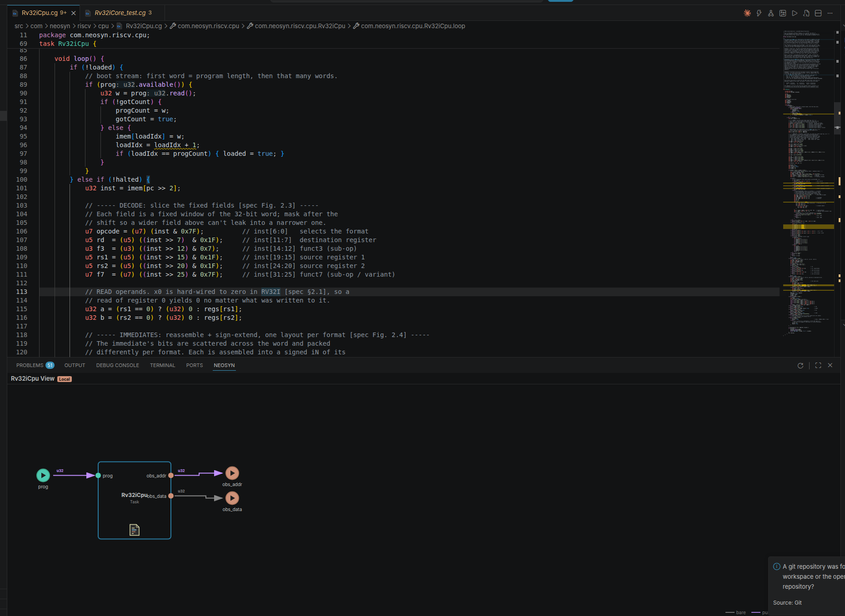Screen dimensions: 845x616
Task: Open the hierarchy tree icon in editor toolbar
Action: (771, 13)
